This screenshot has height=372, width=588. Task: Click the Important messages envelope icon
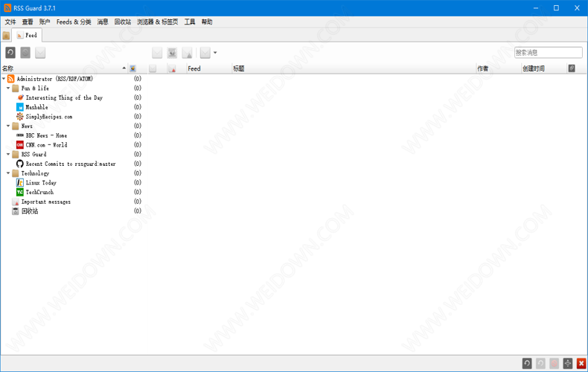click(x=16, y=202)
